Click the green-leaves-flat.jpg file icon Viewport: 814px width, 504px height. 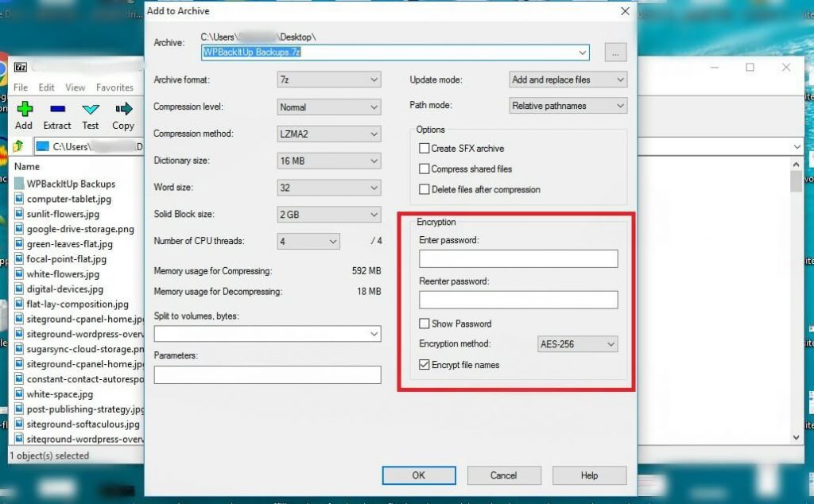coord(19,243)
